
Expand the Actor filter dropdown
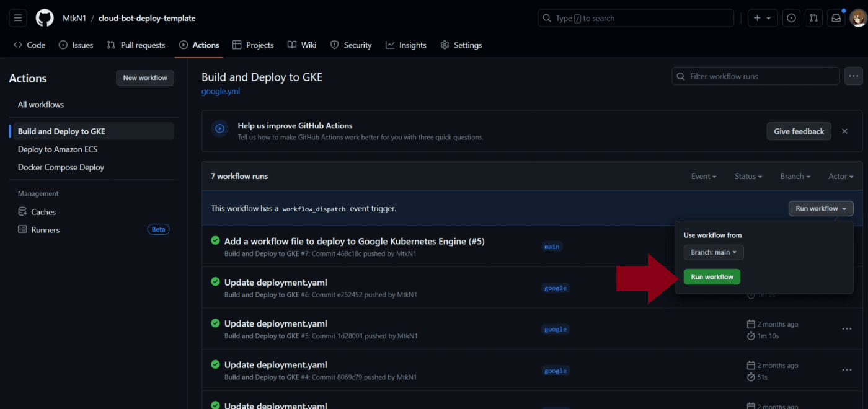841,177
